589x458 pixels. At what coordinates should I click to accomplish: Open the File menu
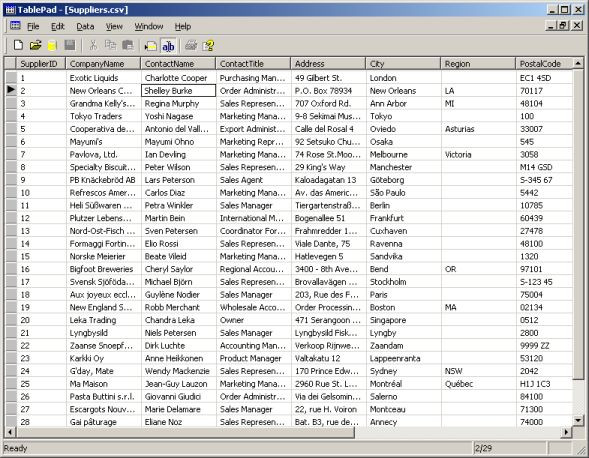(x=33, y=26)
